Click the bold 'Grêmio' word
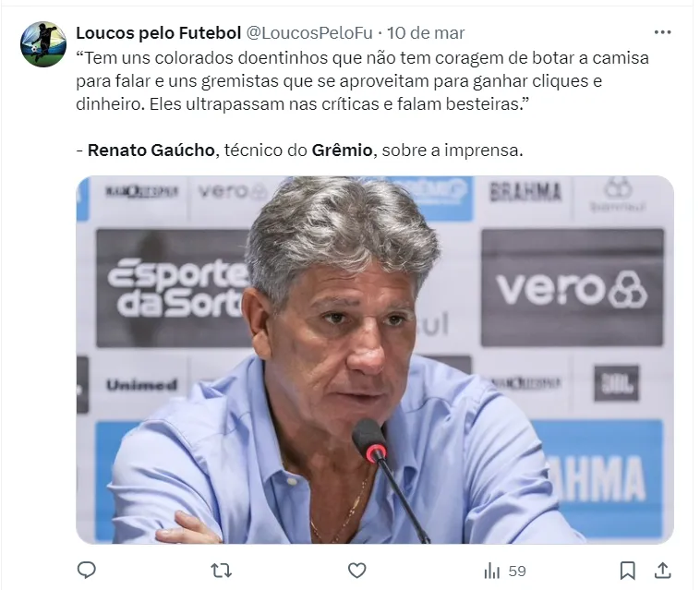Viewport: 700px width, 590px height. tap(342, 150)
